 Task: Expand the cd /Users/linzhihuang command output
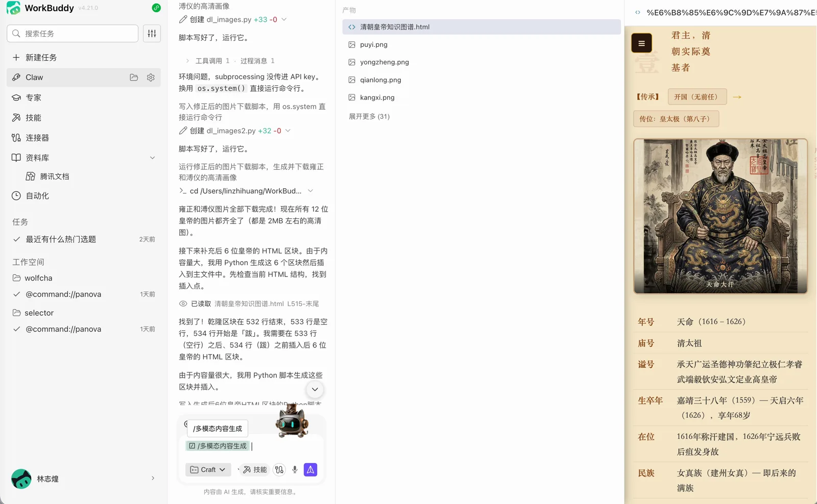(x=310, y=191)
